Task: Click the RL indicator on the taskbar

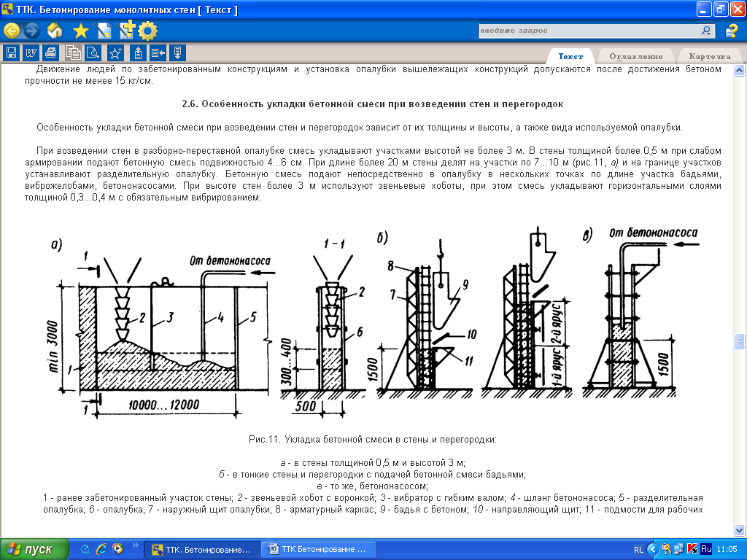Action: pos(638,550)
